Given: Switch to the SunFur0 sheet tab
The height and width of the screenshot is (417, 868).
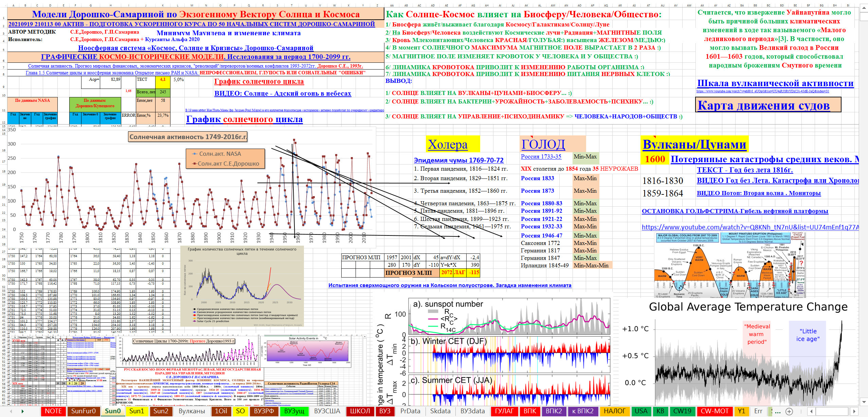Looking at the screenshot, I should coord(84,411).
